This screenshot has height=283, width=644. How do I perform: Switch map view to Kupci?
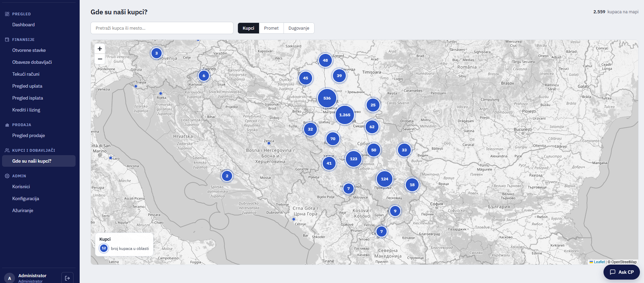point(248,28)
